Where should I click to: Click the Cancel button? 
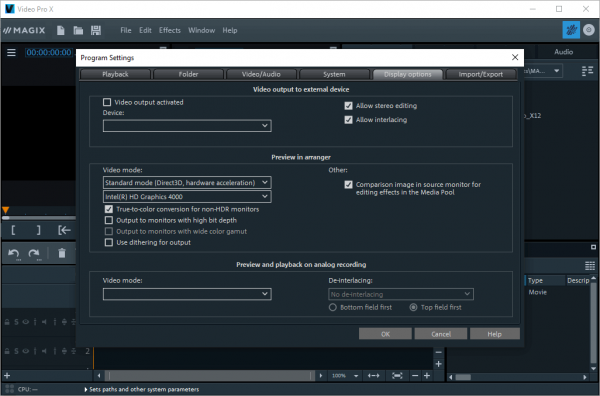[x=441, y=334]
